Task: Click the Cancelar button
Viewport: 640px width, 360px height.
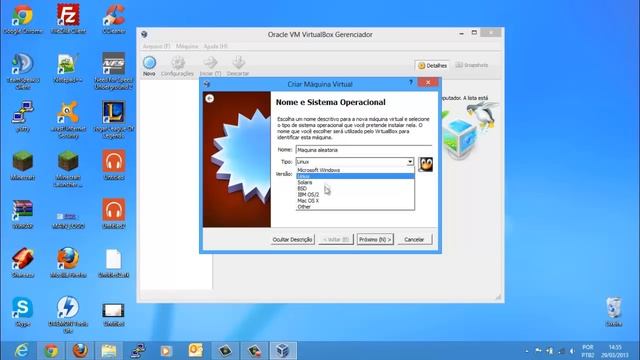Action: (x=414, y=240)
